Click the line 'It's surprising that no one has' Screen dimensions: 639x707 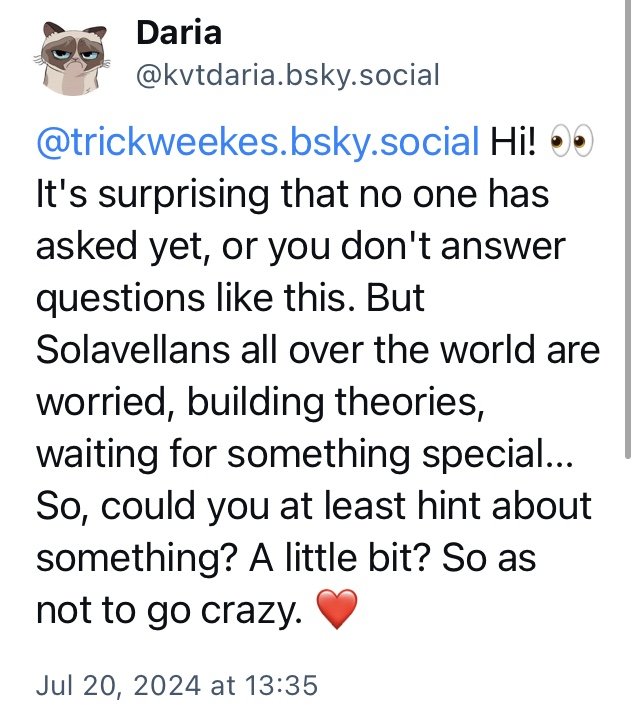pyautogui.click(x=292, y=193)
